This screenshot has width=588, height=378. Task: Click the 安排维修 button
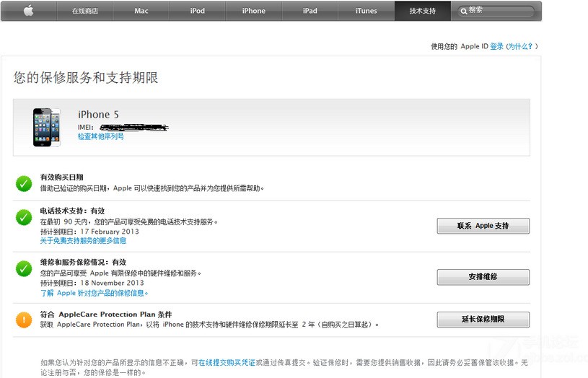tap(483, 277)
